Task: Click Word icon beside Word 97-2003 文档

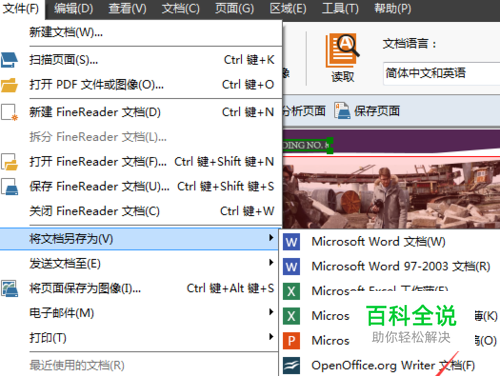Action: (x=291, y=267)
